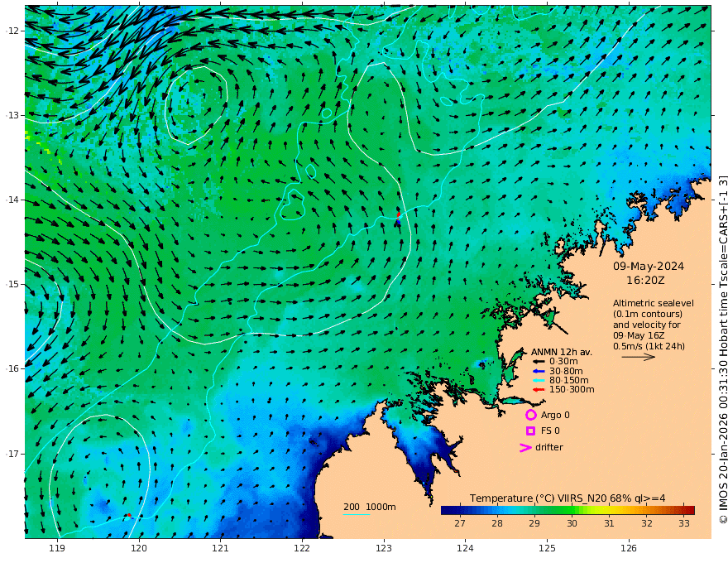Click the magenta drifter chevron symbol
This screenshot has width=728, height=563.
[525, 447]
